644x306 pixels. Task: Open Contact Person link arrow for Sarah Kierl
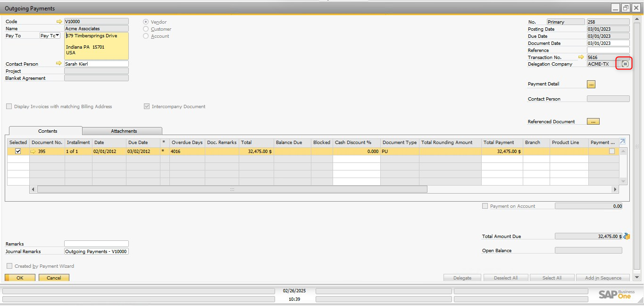pos(59,64)
